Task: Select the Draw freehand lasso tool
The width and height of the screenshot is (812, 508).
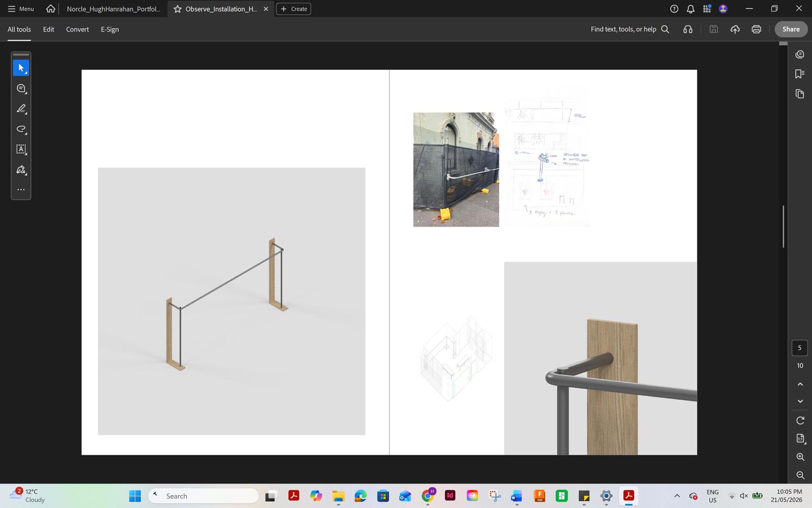Action: click(x=21, y=129)
